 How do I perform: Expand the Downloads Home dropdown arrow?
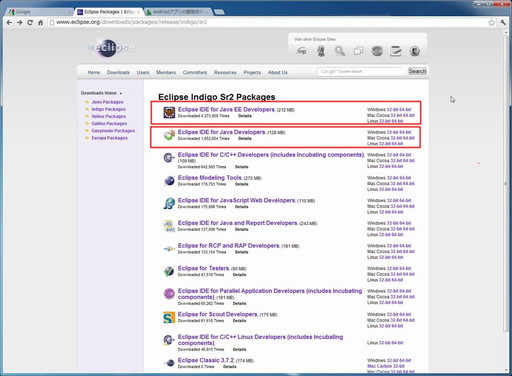[x=121, y=93]
